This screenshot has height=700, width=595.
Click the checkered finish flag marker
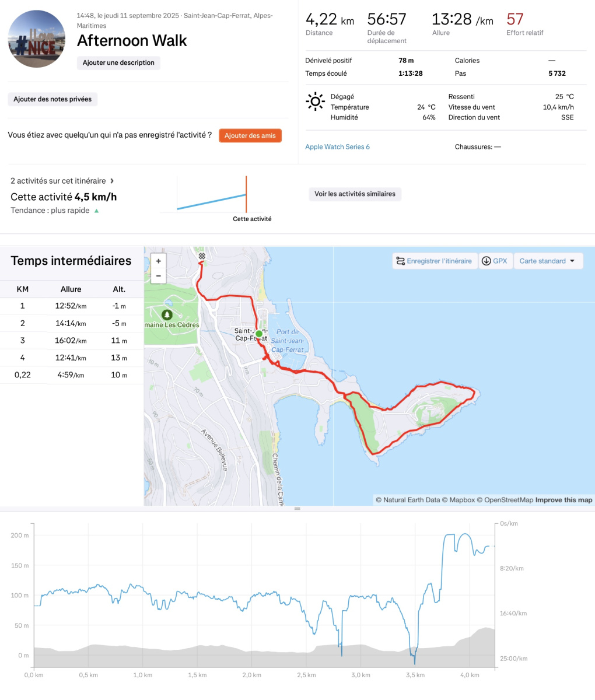[x=202, y=256]
